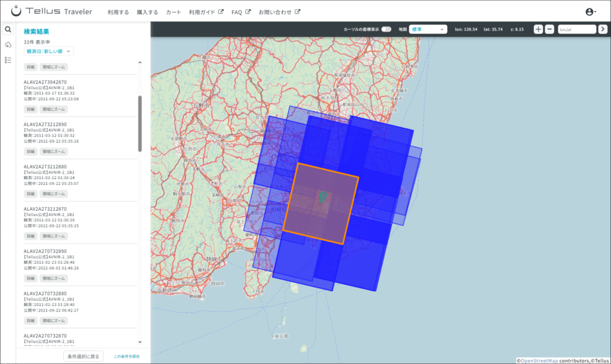Viewport: 611px width, 364px height.
Task: Zoom in the map with plus button
Action: pos(538,29)
